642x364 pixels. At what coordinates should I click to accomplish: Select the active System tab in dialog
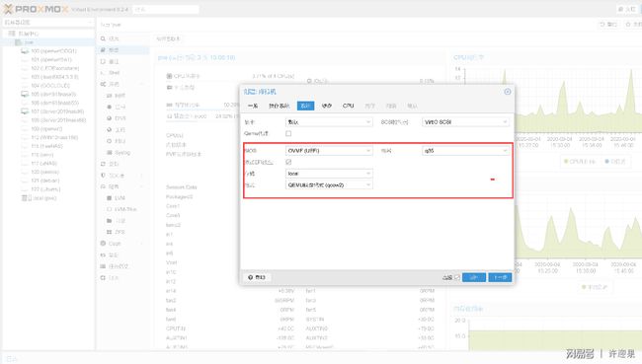click(x=305, y=106)
